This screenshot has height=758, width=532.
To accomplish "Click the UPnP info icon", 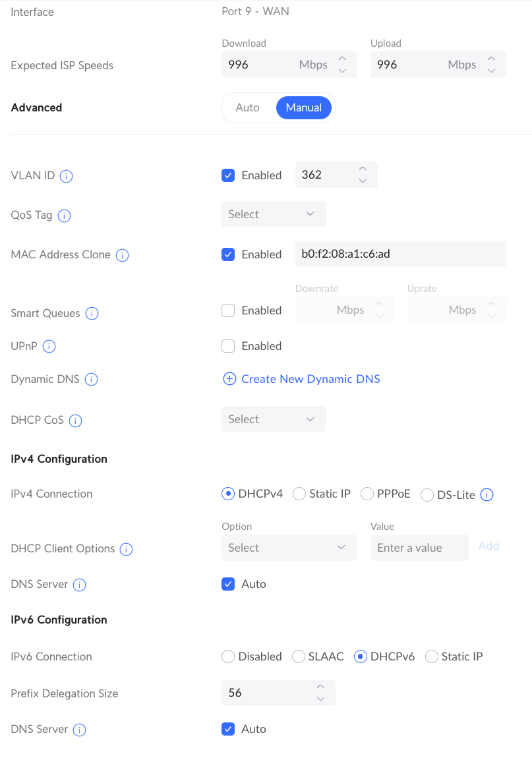I will point(49,347).
